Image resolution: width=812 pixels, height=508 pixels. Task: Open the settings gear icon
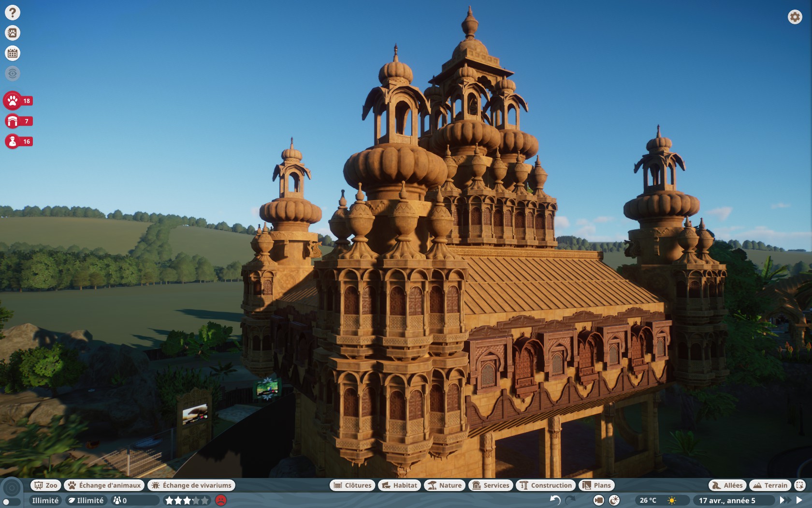pos(795,17)
